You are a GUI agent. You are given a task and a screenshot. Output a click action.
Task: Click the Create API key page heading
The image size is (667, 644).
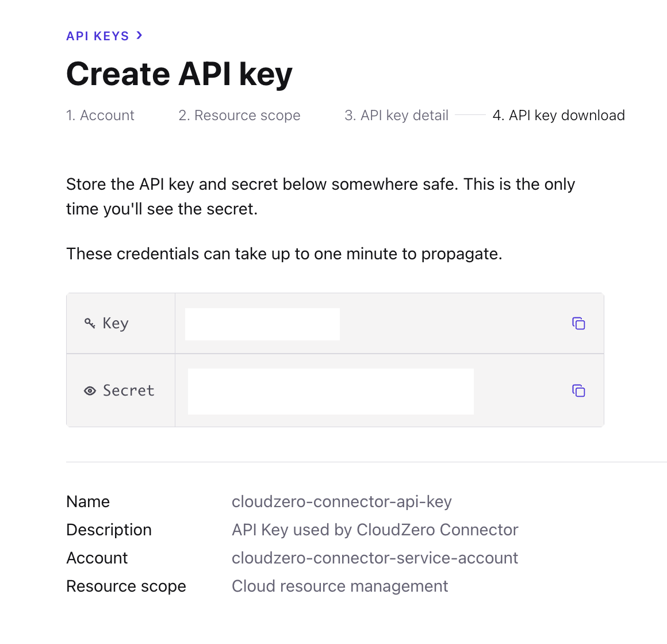pyautogui.click(x=179, y=74)
